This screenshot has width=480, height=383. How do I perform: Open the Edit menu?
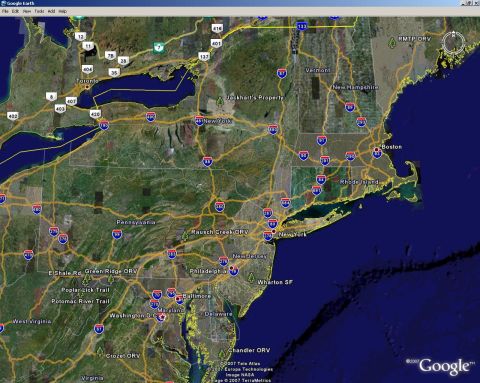(x=15, y=11)
